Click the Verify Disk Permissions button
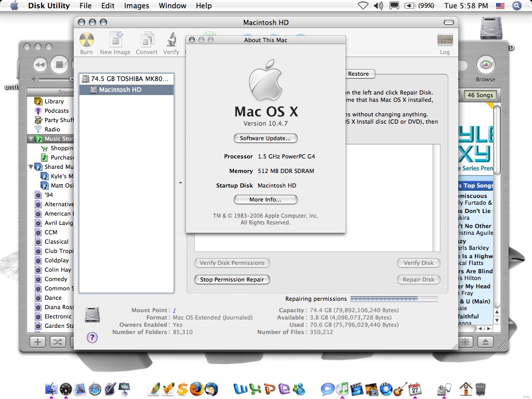The image size is (532, 399). tap(232, 263)
